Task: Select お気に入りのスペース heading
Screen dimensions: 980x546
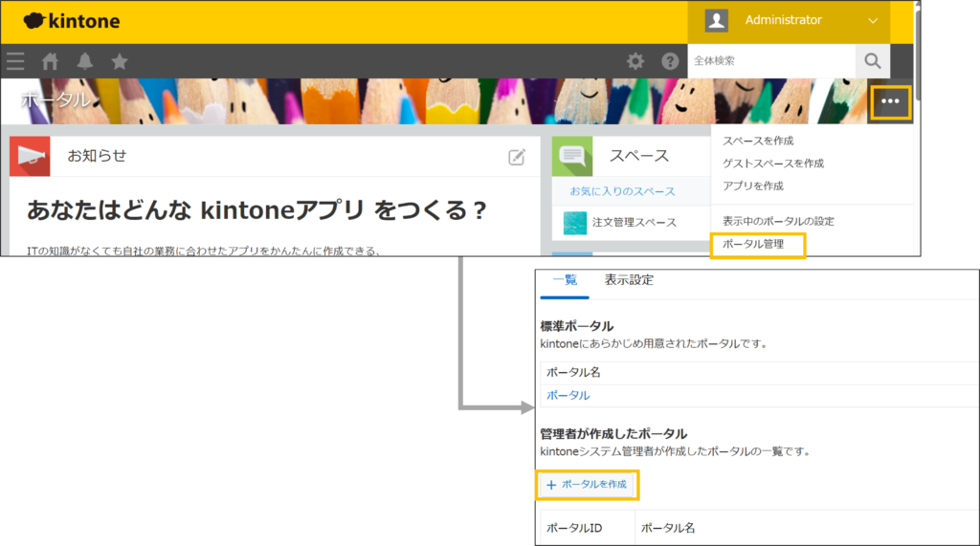Action: [x=622, y=191]
